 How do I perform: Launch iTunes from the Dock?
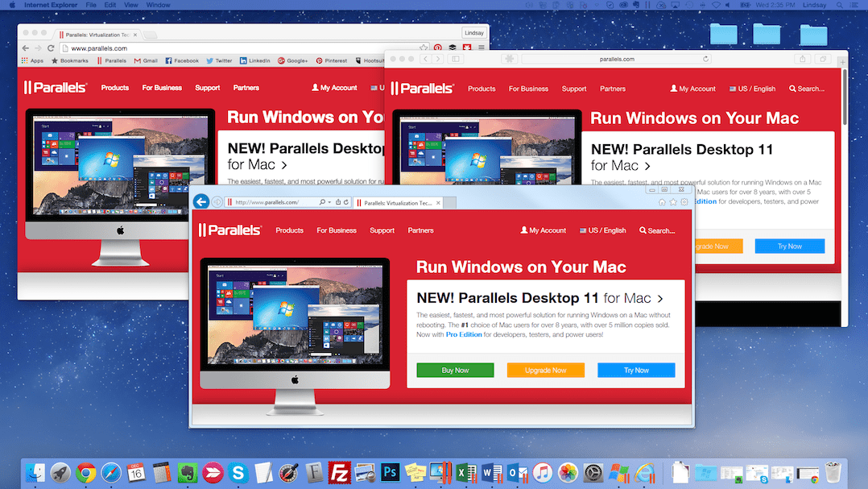543,472
